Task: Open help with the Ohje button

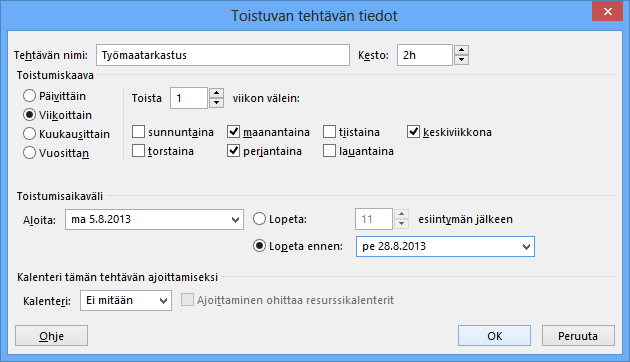Action: tap(51, 335)
